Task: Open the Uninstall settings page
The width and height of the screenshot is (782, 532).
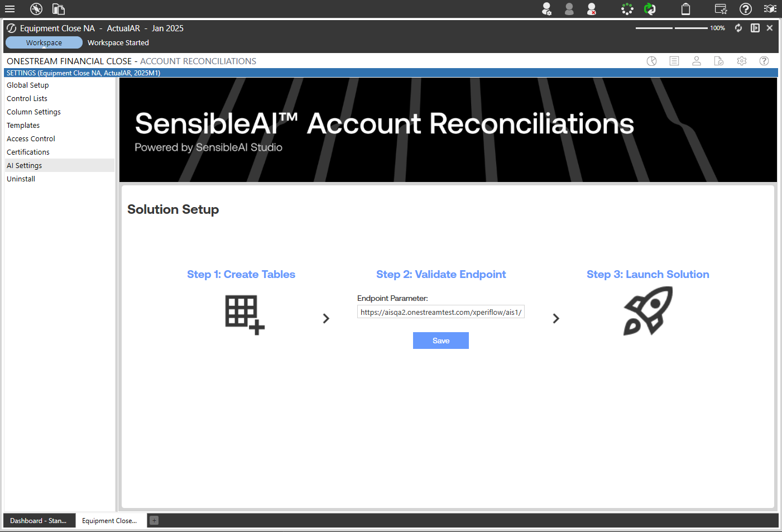Action: [x=59, y=179]
